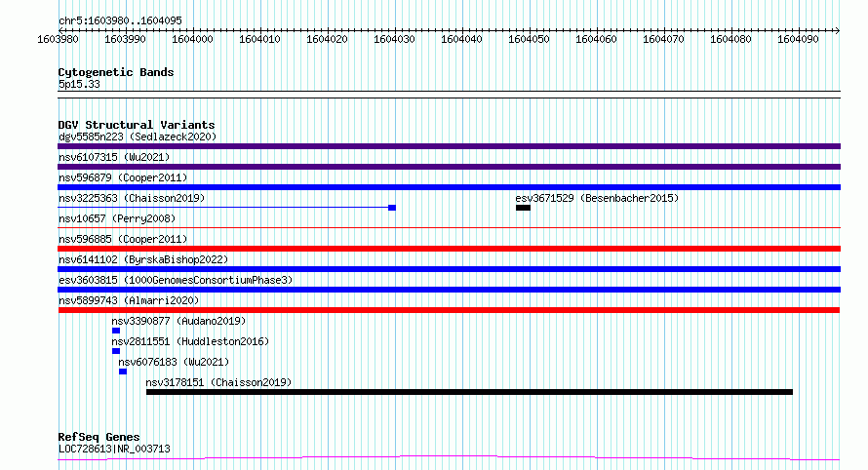Open gene LOC728613|NR_003713 label
This screenshot has width=868, height=470.
coord(114,449)
